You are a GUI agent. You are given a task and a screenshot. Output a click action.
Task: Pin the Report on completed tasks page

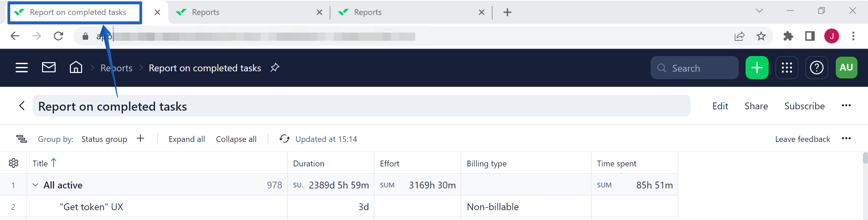point(275,68)
